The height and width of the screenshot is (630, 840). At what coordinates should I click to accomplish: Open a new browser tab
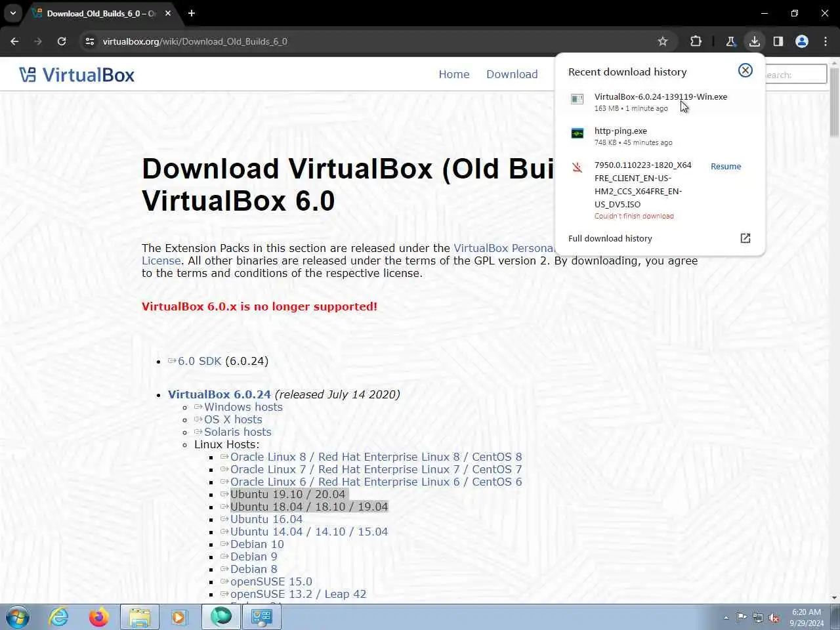192,13
